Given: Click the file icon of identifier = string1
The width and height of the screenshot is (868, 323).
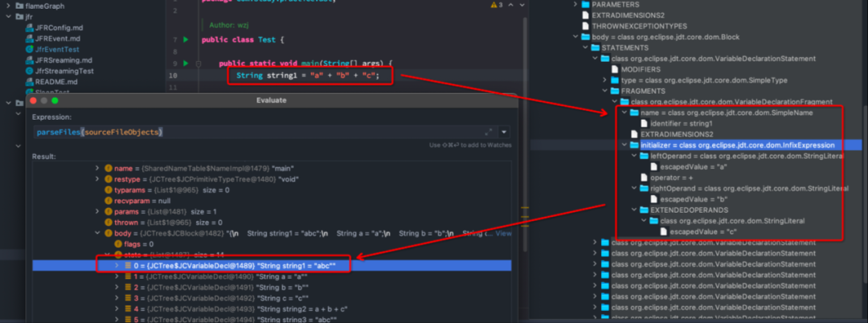Looking at the screenshot, I should [645, 124].
